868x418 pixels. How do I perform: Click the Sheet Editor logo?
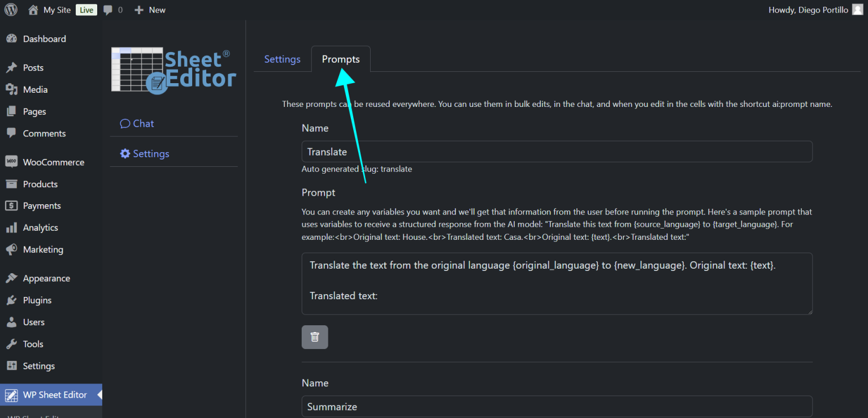point(173,69)
